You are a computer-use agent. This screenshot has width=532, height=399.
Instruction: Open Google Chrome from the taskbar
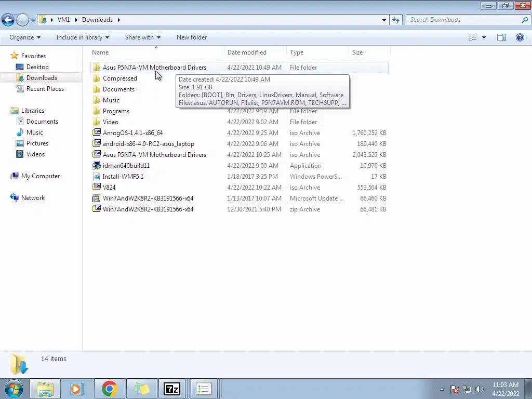click(x=109, y=389)
